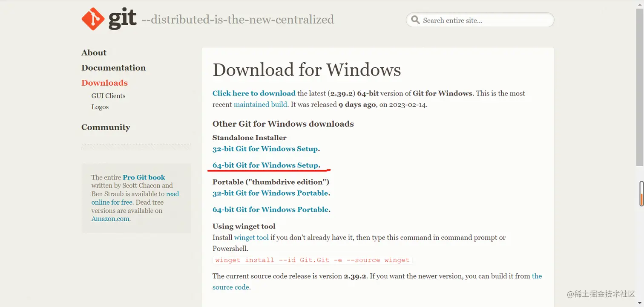
Task: Click the Using winget tool heading
Action: point(244,226)
